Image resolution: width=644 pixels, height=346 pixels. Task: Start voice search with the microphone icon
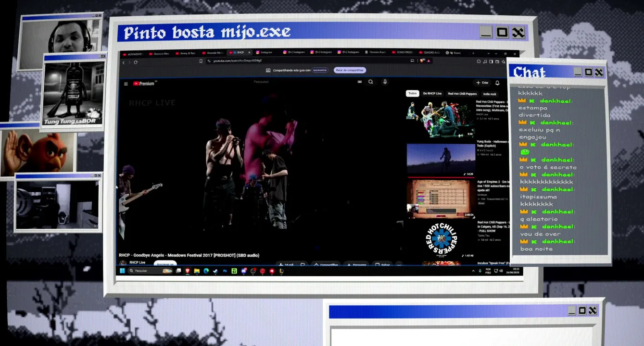coord(385,82)
